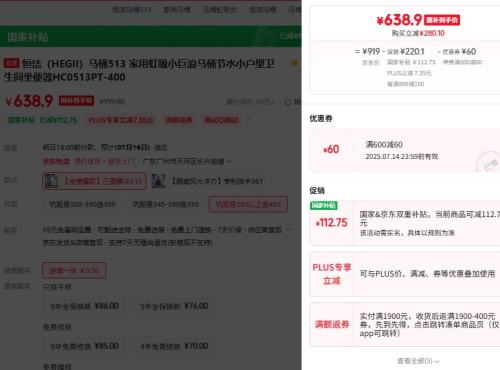The height and width of the screenshot is (370, 500).
Task: Select 4年免费维修 ¥70.00 repair plan
Action: 174,346
